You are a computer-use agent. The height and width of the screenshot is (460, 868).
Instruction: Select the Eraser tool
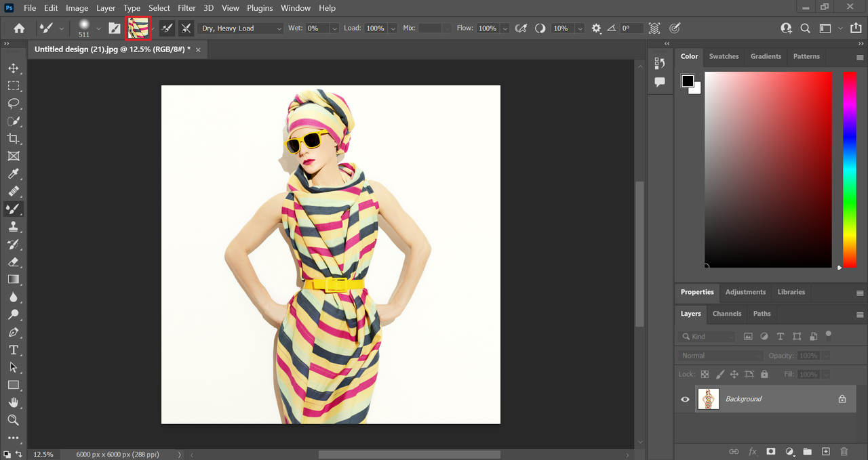click(x=13, y=262)
